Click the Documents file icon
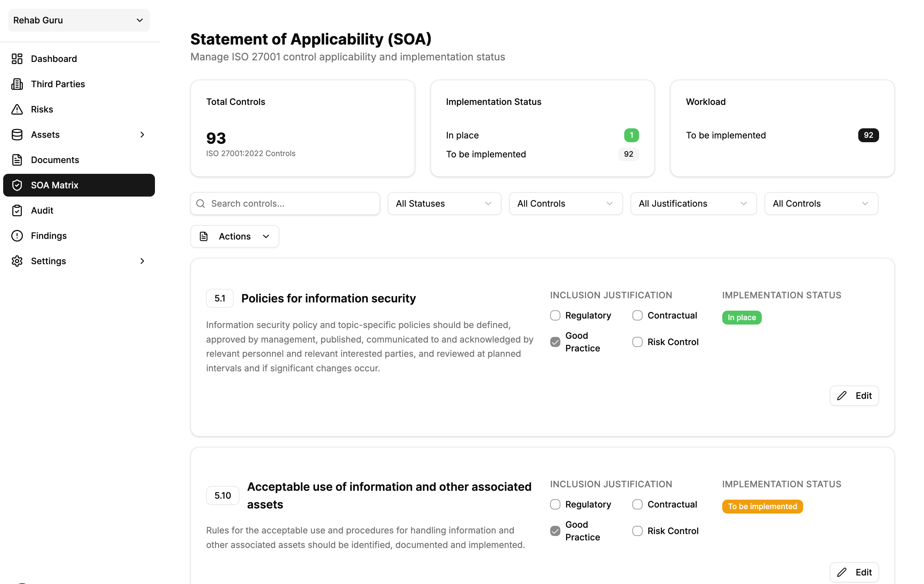924x584 pixels. [17, 160]
